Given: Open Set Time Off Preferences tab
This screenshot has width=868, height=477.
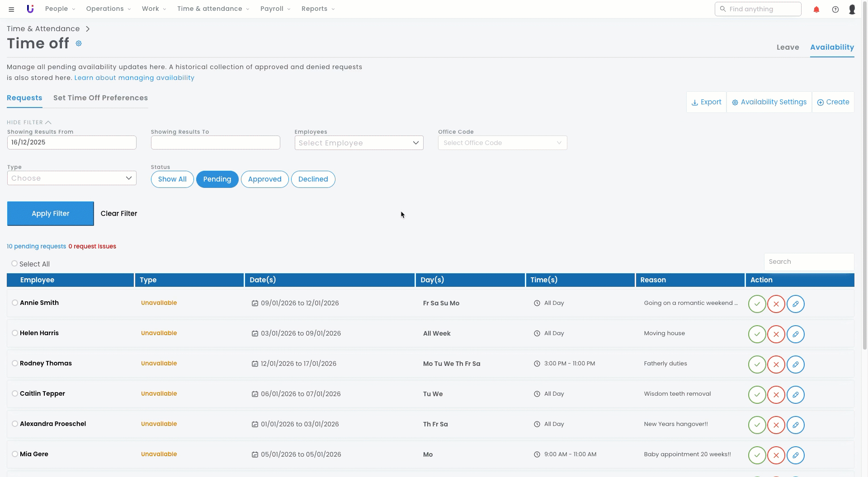Looking at the screenshot, I should [100, 98].
